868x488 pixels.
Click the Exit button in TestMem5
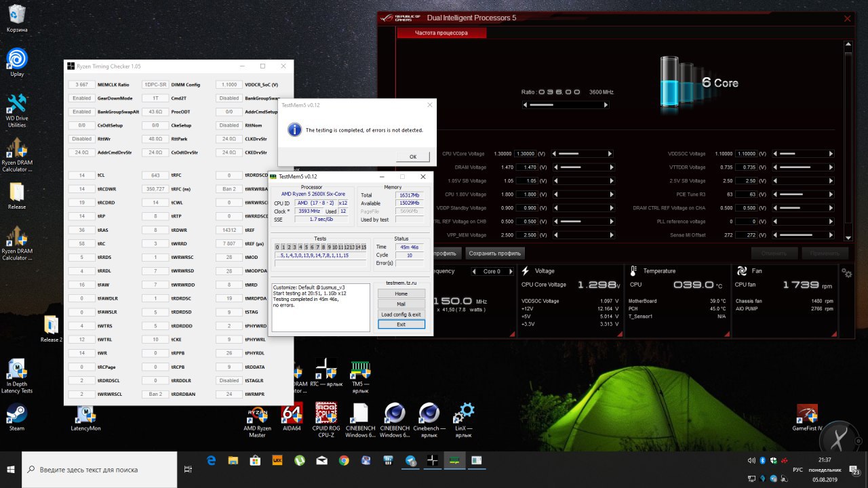pos(401,325)
